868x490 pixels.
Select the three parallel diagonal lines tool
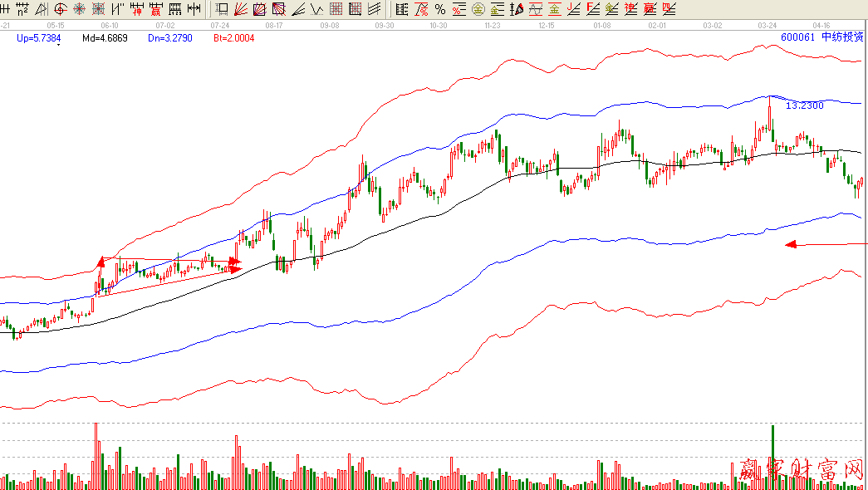(375, 10)
